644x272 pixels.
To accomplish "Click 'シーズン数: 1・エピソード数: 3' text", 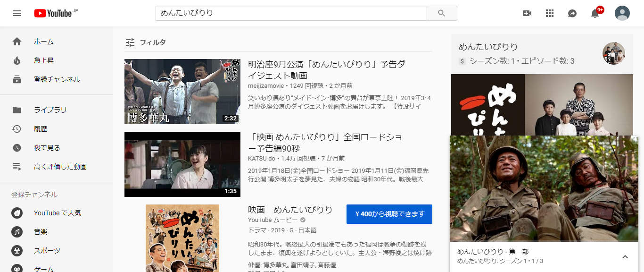I will 522,61.
